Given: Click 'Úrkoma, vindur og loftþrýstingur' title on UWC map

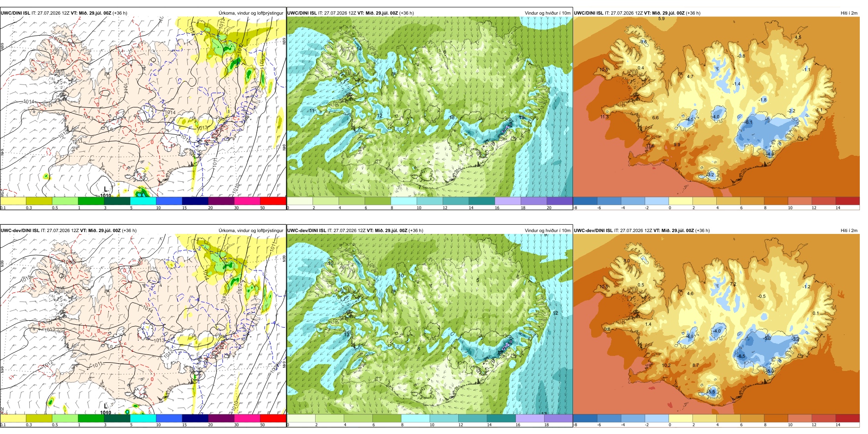Looking at the screenshot, I should [251, 13].
